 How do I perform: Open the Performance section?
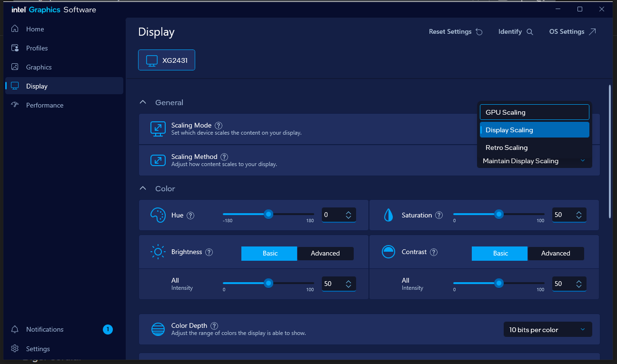pyautogui.click(x=64, y=105)
